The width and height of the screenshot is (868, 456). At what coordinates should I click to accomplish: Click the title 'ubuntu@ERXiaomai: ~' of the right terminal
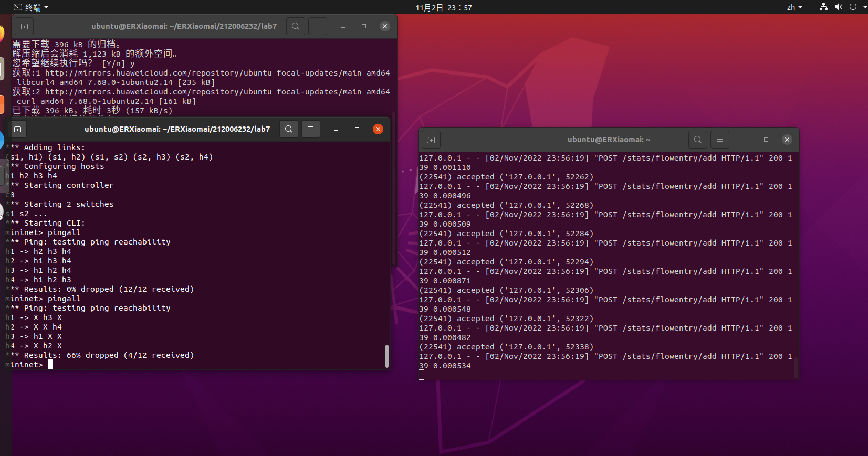pyautogui.click(x=609, y=140)
